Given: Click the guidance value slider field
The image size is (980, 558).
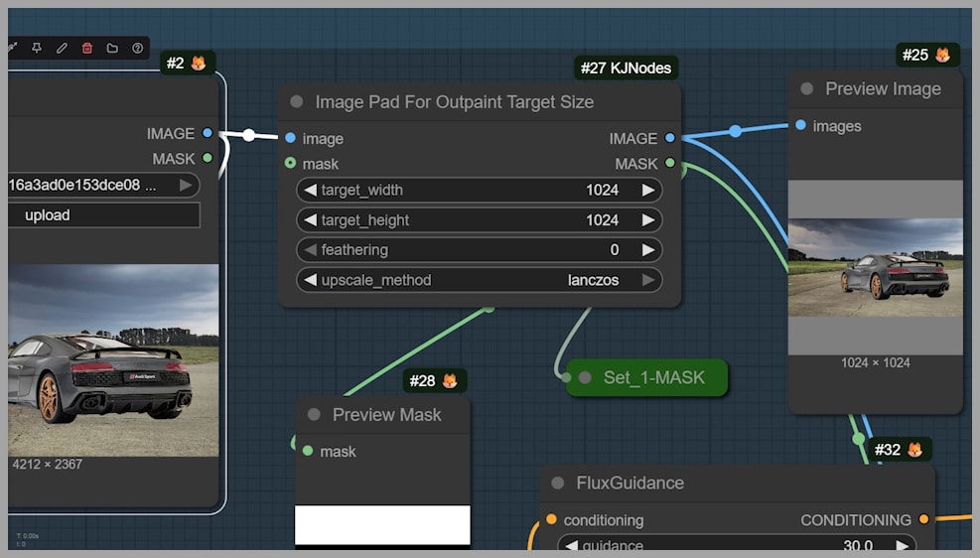Looking at the screenshot, I should click(x=735, y=546).
